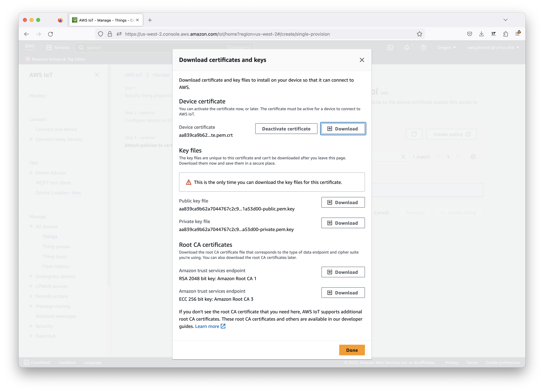Screen dimensions: 544x392
Task: Select the AWS IoT Manage Things tab
Action: point(106,20)
